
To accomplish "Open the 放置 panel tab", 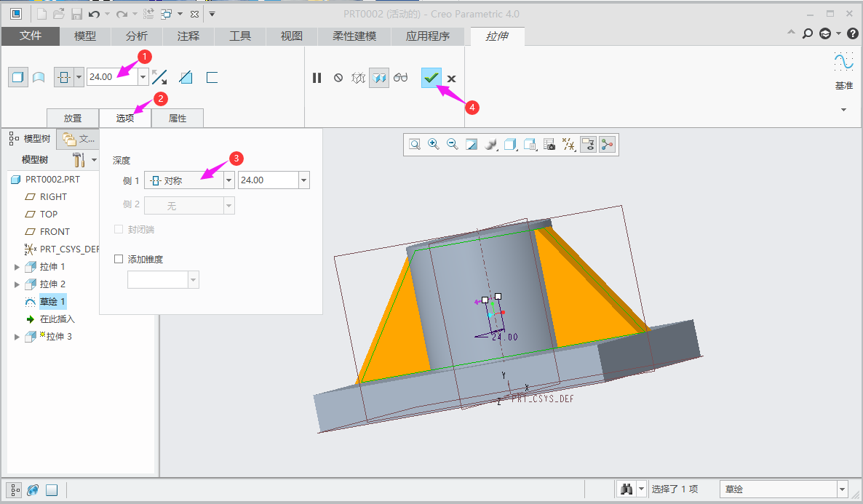I will pos(73,119).
